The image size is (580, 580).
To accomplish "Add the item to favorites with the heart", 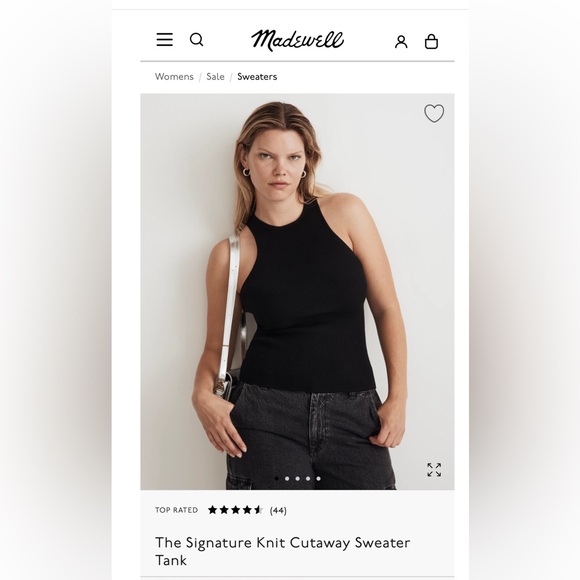I will click(x=434, y=113).
